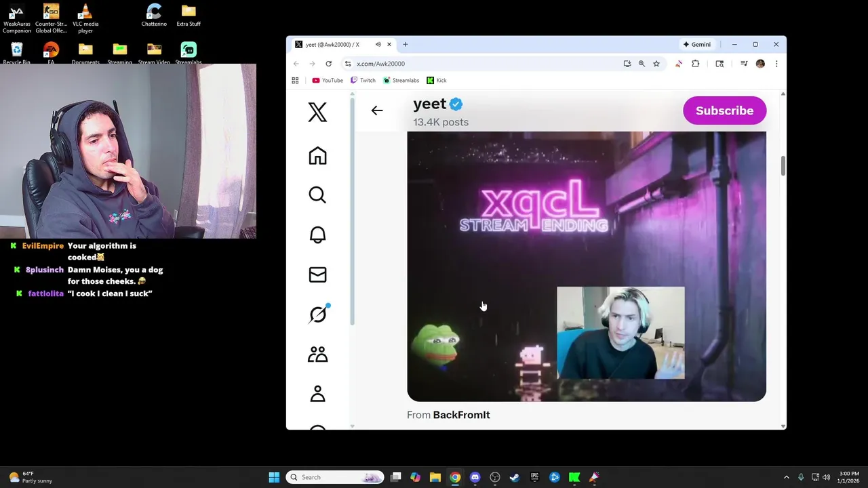Click the taskbar Search box
Image resolution: width=868 pixels, height=488 pixels.
tap(335, 477)
